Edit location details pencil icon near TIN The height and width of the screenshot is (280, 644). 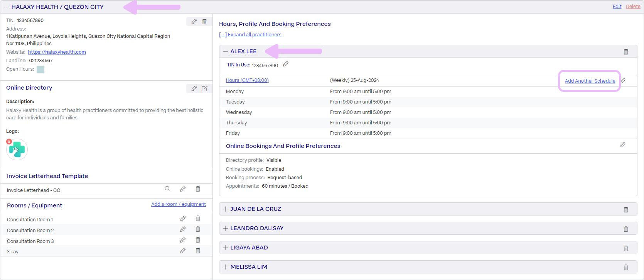[x=194, y=22]
